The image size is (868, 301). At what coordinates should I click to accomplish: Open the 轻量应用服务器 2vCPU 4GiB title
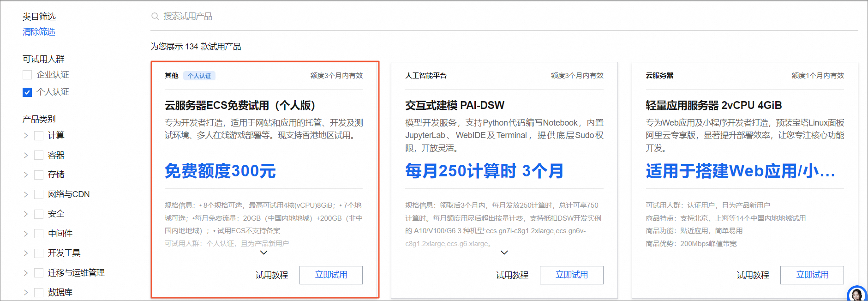tap(714, 106)
